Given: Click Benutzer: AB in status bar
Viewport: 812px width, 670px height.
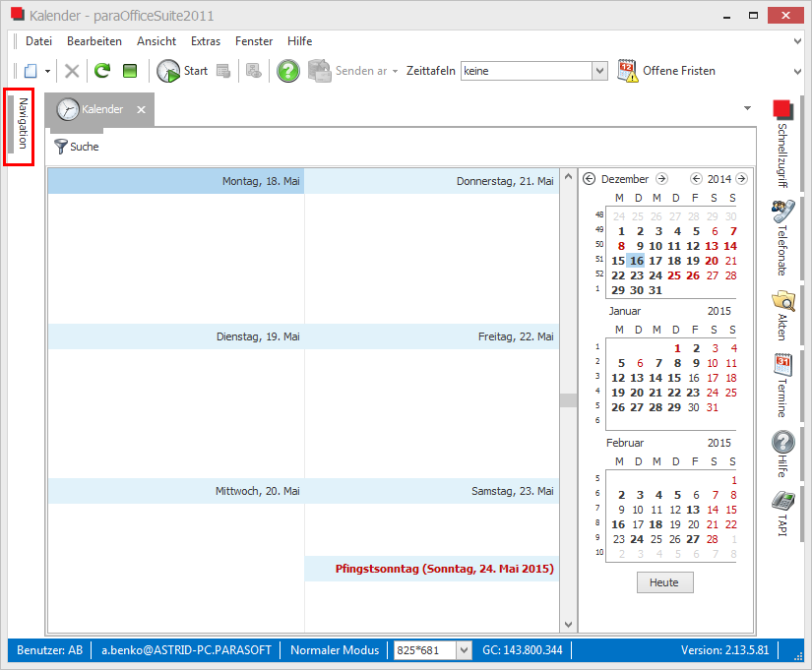Looking at the screenshot, I should 50,649.
